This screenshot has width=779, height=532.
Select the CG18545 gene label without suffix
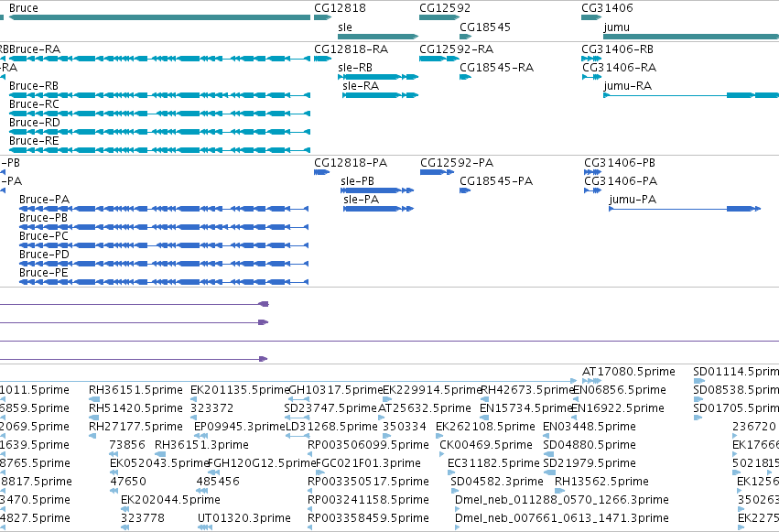coord(485,27)
